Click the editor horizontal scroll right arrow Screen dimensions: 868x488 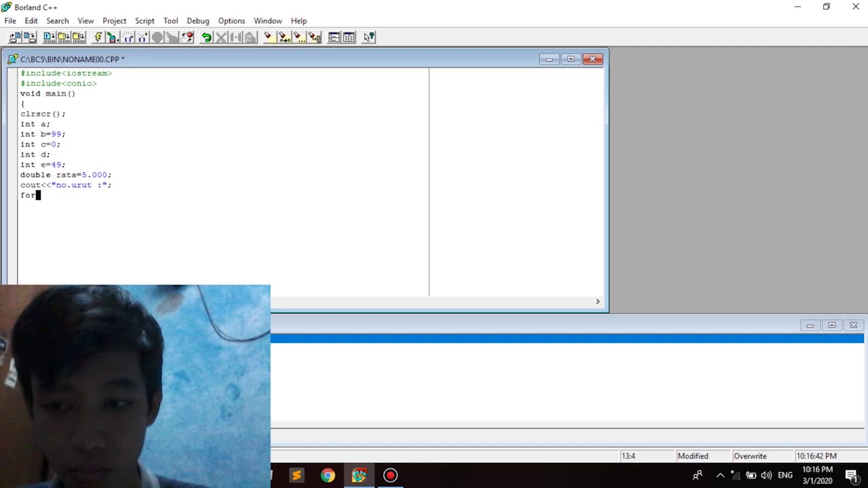(x=597, y=302)
